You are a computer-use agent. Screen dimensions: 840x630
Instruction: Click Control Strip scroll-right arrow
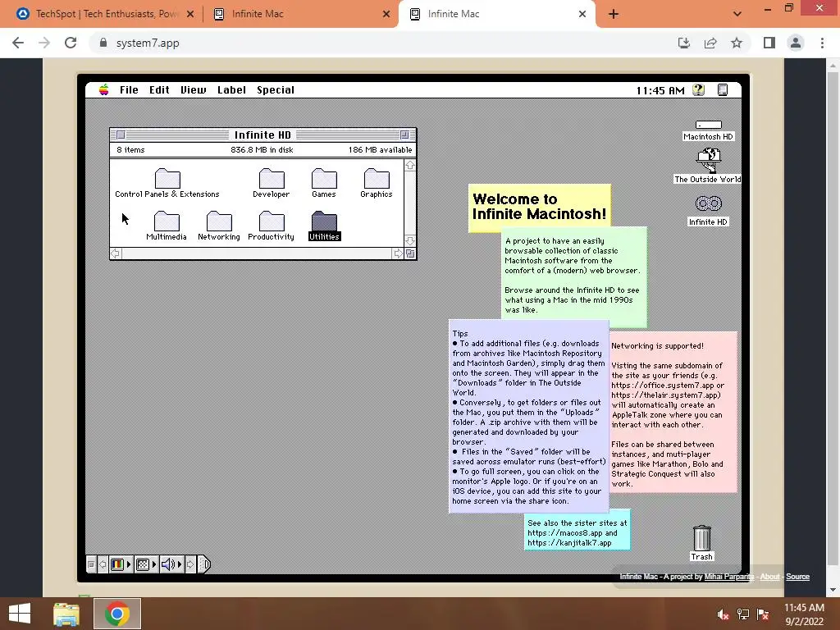[190, 564]
